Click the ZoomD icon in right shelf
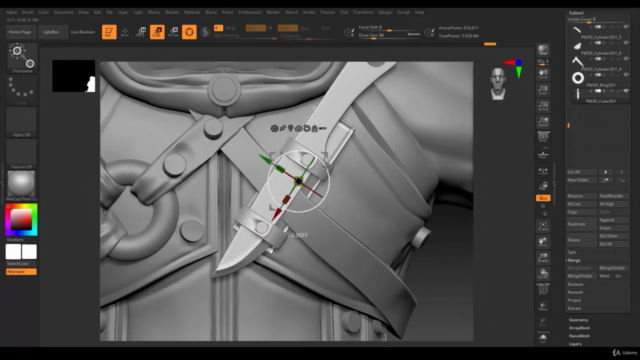The image size is (640, 360). [x=543, y=258]
